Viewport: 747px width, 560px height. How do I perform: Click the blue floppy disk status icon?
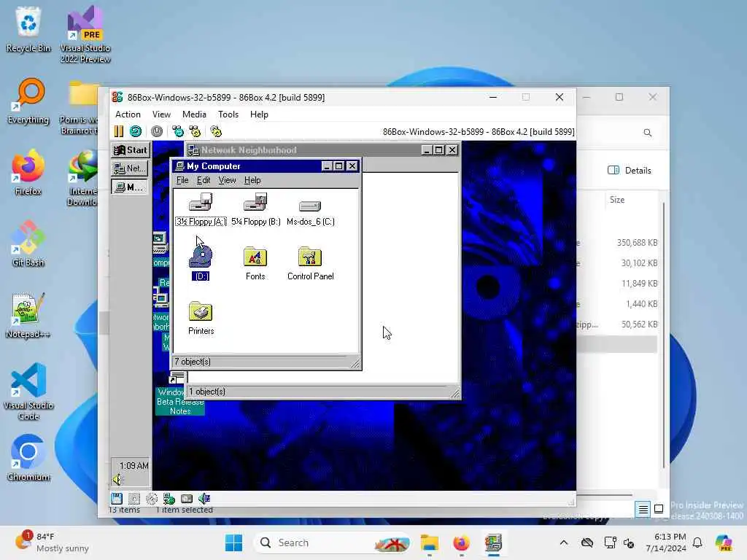click(117, 499)
